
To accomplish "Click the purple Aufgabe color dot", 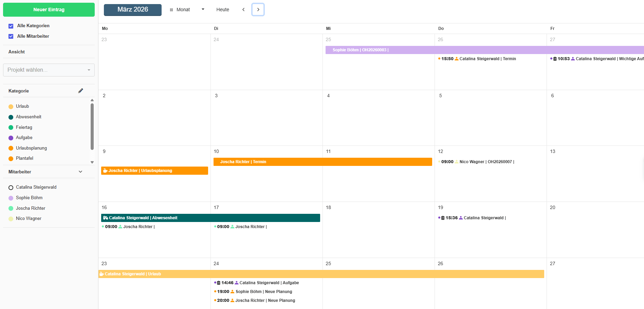I will (11, 138).
